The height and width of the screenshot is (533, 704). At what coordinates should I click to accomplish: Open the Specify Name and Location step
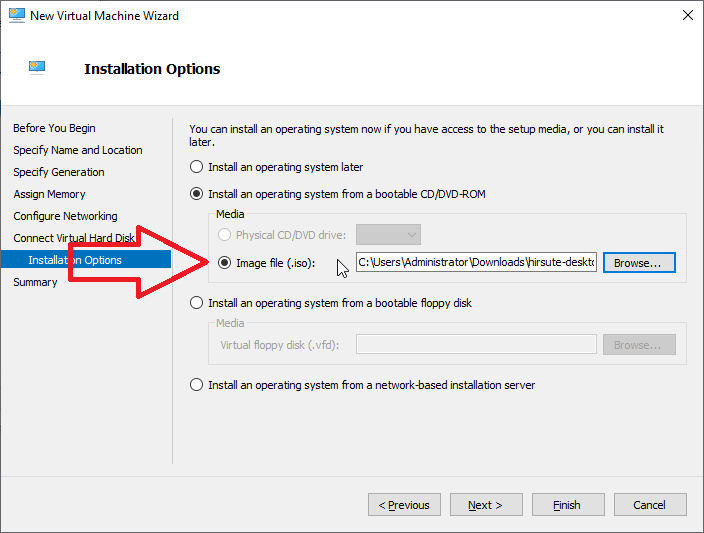[77, 150]
